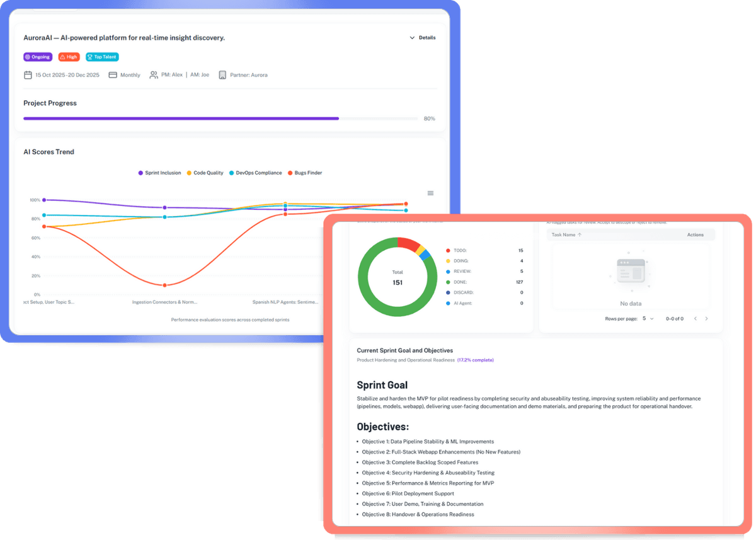Open the chart hamburger menu icon
The height and width of the screenshot is (540, 756).
(x=430, y=193)
